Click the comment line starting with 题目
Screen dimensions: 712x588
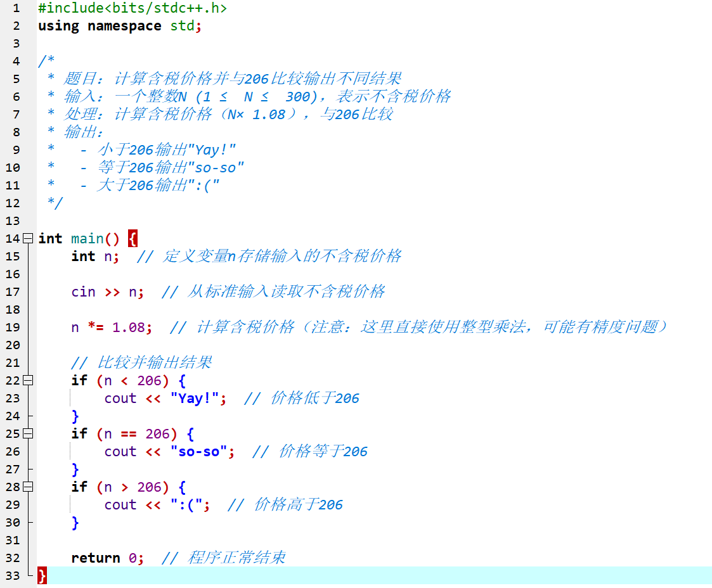232,79
